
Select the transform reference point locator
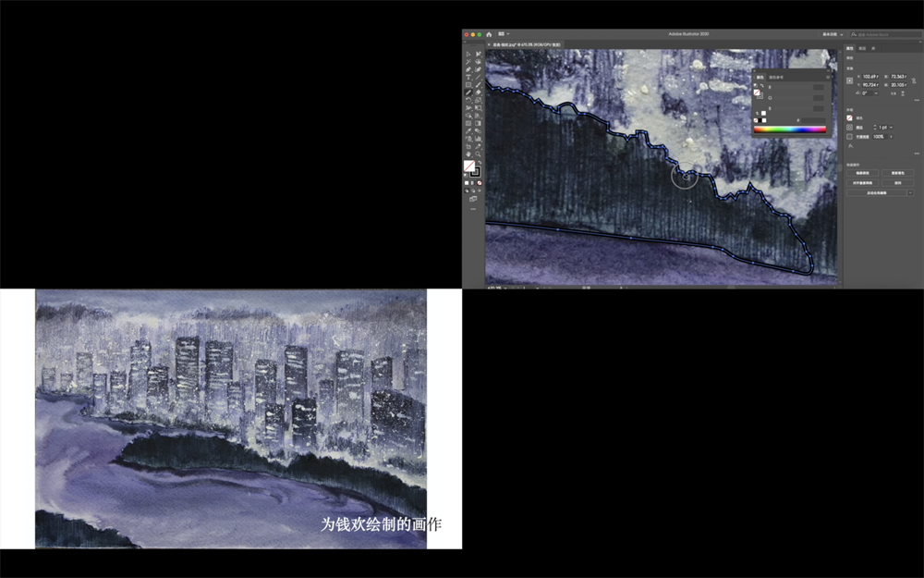pos(850,80)
